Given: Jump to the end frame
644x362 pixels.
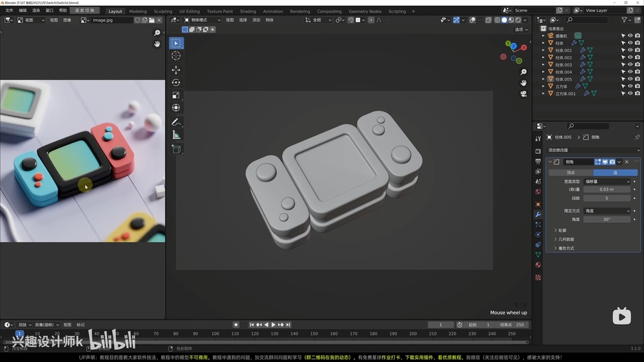Looking at the screenshot, I should coord(289,325).
